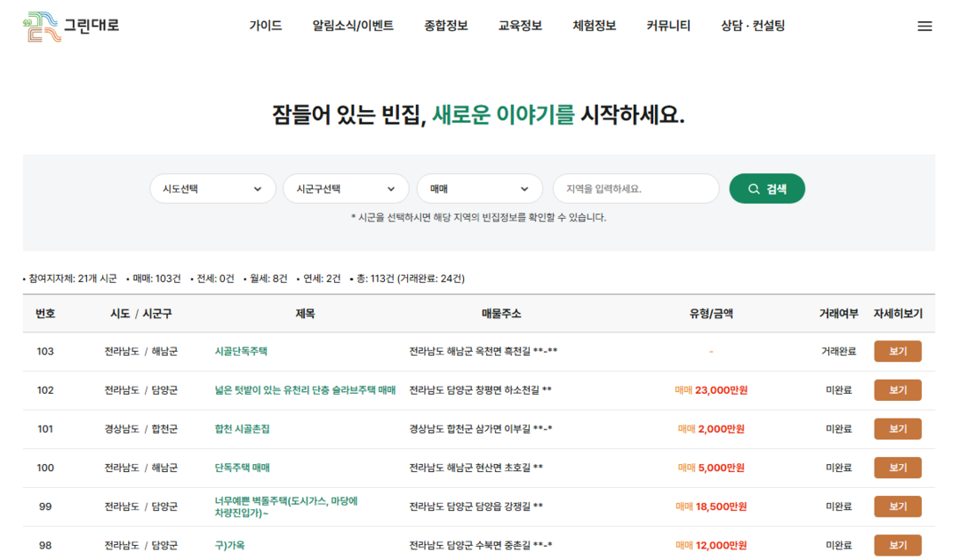959x560 pixels.
Task: Open the 가이드 menu
Action: tap(265, 26)
